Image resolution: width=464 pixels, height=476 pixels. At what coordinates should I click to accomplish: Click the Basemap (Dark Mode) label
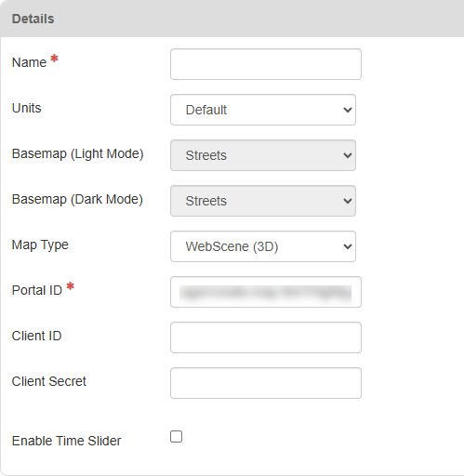click(x=77, y=199)
